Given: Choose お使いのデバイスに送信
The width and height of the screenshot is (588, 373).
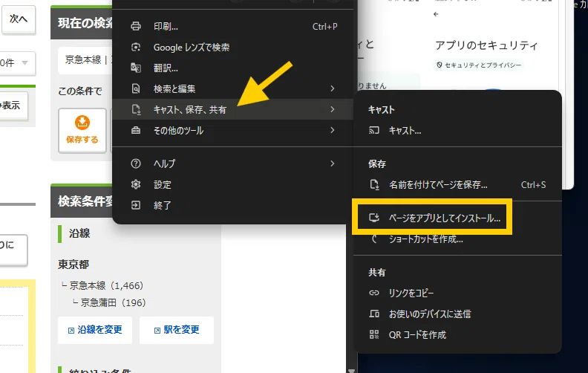Looking at the screenshot, I should [x=457, y=314].
